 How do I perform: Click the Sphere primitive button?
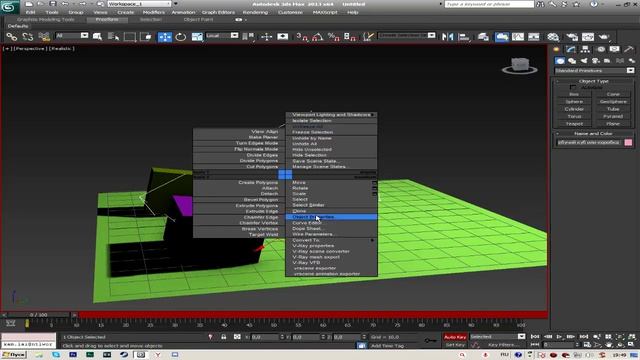click(x=574, y=102)
